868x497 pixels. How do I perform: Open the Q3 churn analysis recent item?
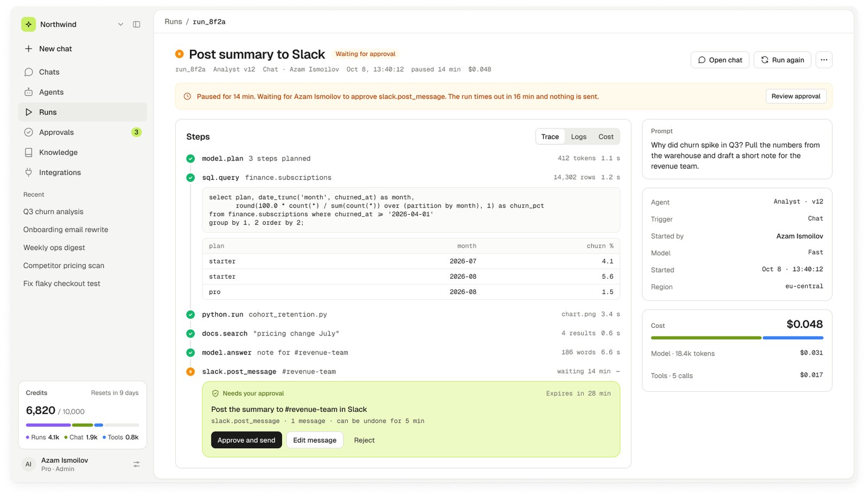tap(53, 212)
